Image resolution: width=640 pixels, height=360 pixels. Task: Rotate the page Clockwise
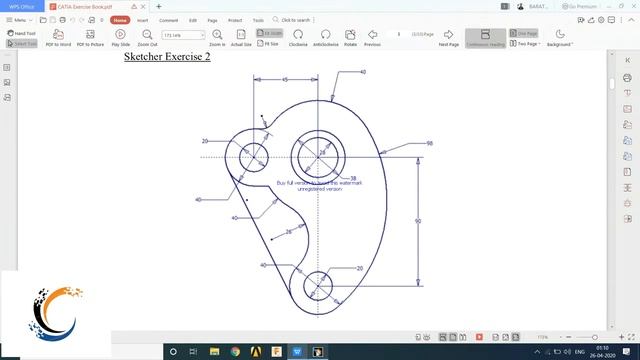(298, 38)
